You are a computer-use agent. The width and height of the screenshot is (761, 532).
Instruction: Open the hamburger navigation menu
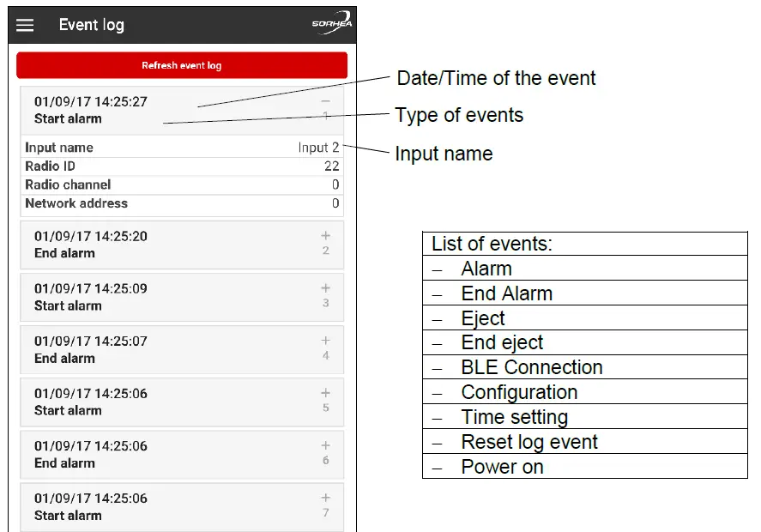click(26, 25)
